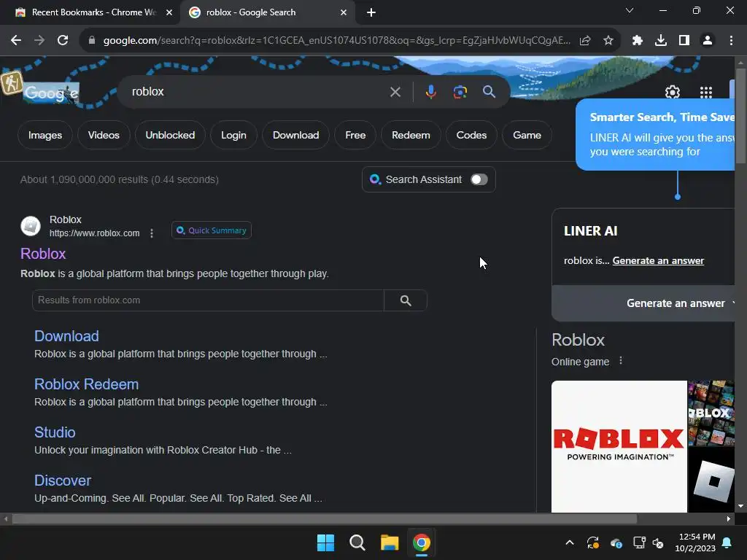
Task: Click the search icon in roblox.com results box
Action: (406, 300)
